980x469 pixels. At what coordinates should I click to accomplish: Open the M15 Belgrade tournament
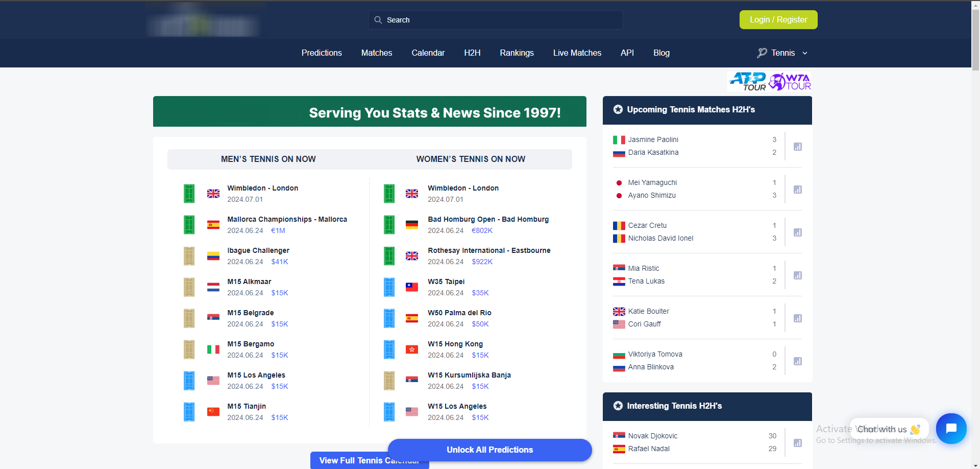[x=251, y=313]
